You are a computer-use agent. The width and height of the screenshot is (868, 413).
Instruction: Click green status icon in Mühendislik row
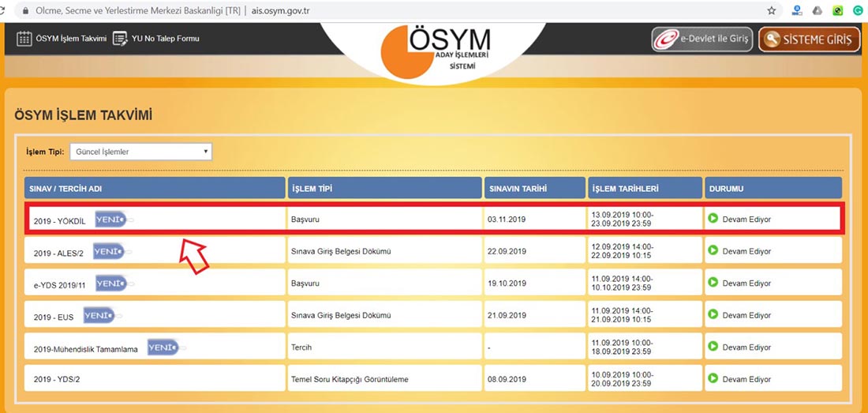click(713, 346)
